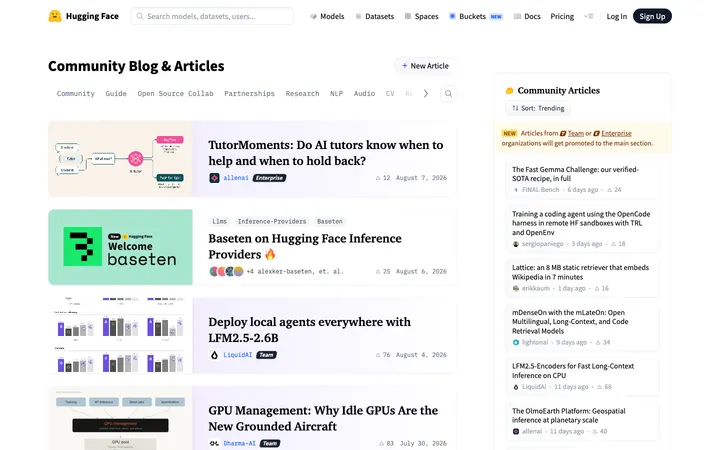Screen dimensions: 720x450
Task: Click the upvote icon showing 12
Action: [x=378, y=178]
